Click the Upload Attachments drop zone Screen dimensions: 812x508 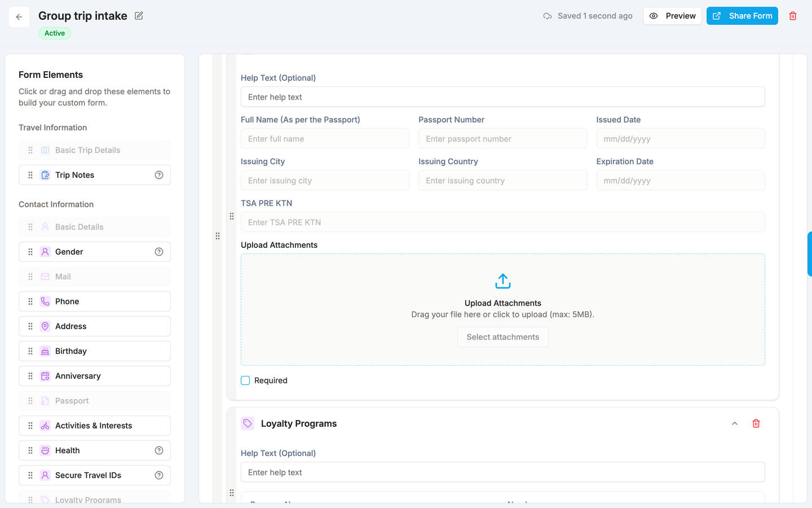pyautogui.click(x=503, y=309)
